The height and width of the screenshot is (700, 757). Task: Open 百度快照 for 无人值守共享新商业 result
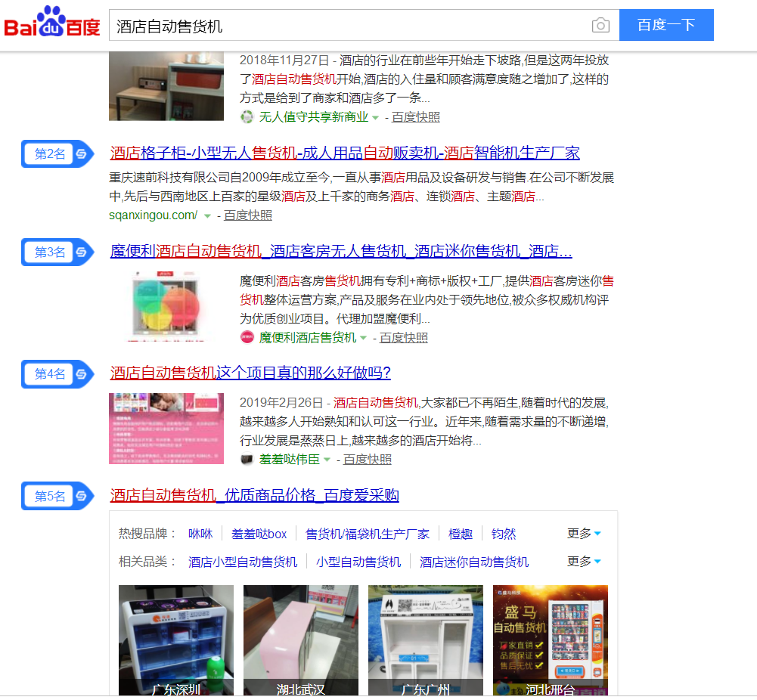pos(416,116)
